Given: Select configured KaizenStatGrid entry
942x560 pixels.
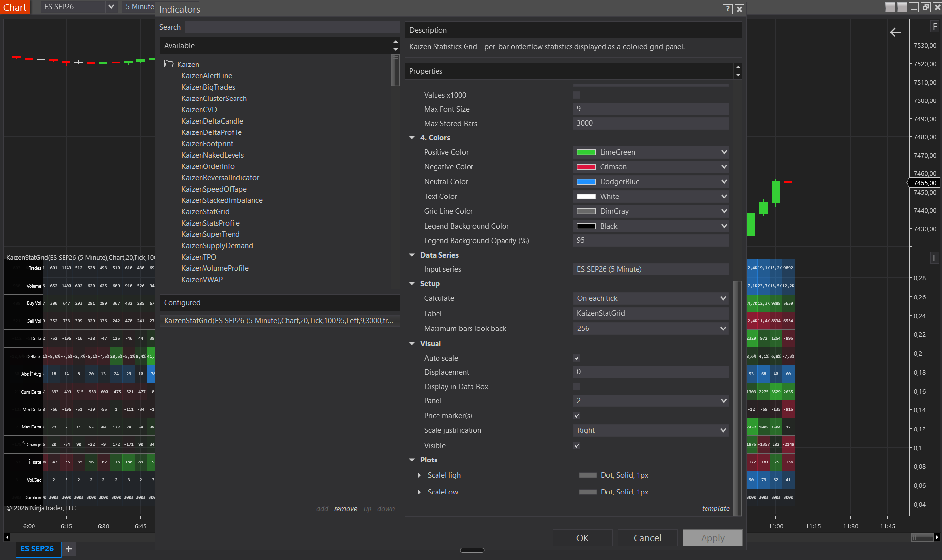Looking at the screenshot, I should click(279, 321).
